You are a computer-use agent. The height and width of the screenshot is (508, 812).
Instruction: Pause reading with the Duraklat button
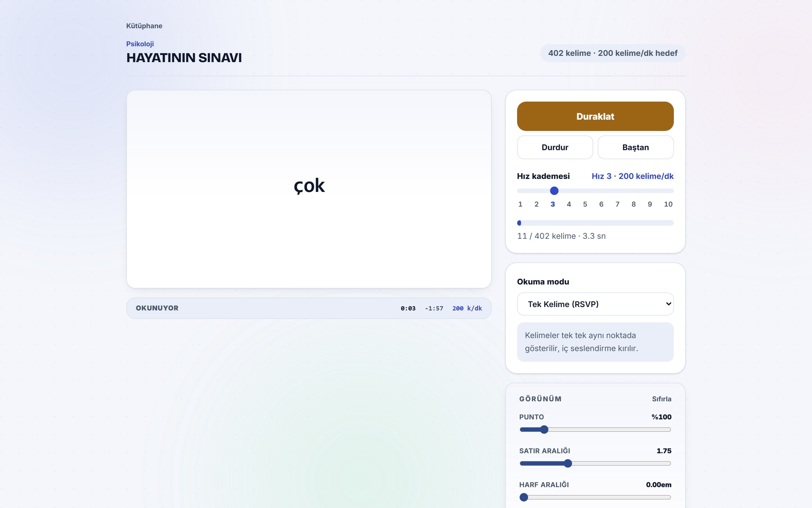click(x=595, y=116)
